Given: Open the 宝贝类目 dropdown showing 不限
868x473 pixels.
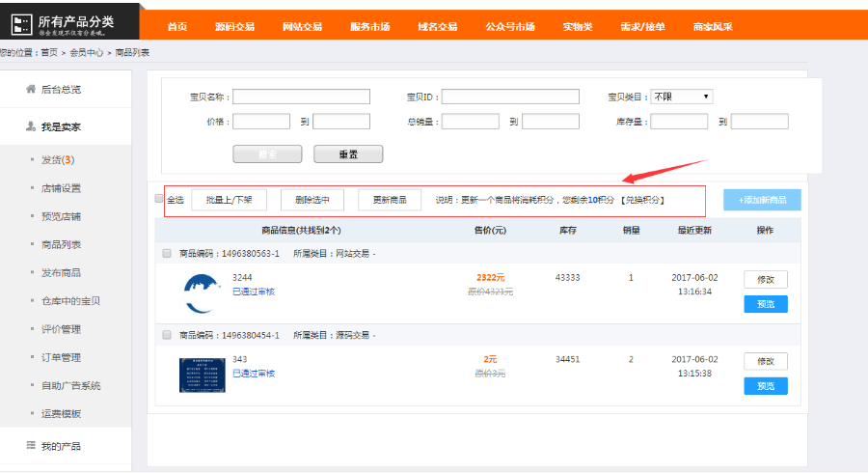Looking at the screenshot, I should click(x=681, y=97).
